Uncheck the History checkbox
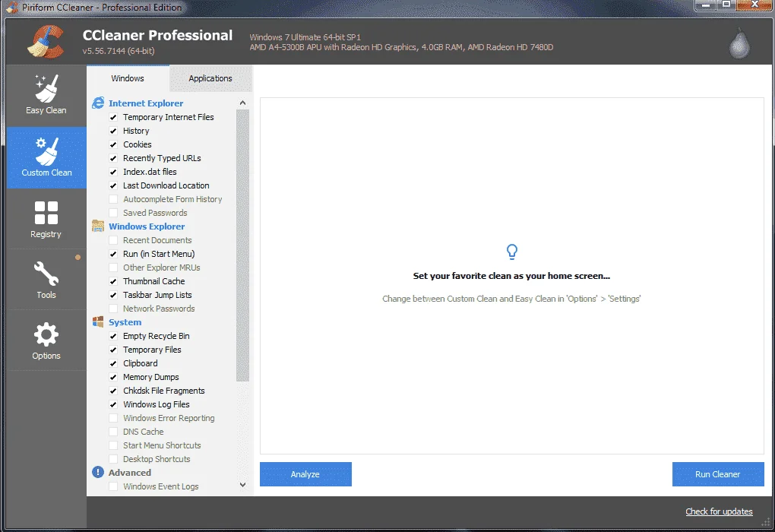The width and height of the screenshot is (775, 532). click(113, 131)
